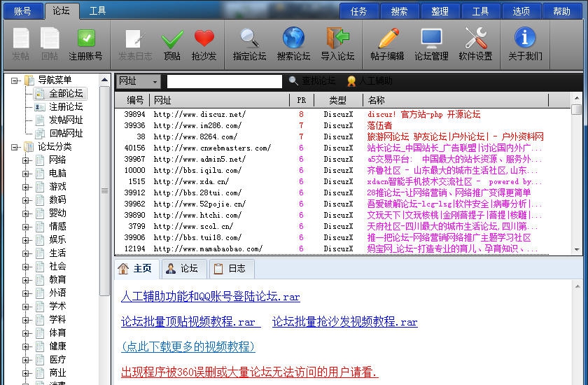Image resolution: width=588 pixels, height=385 pixels.
Task: Sort by the 编号 column header
Action: [133, 101]
